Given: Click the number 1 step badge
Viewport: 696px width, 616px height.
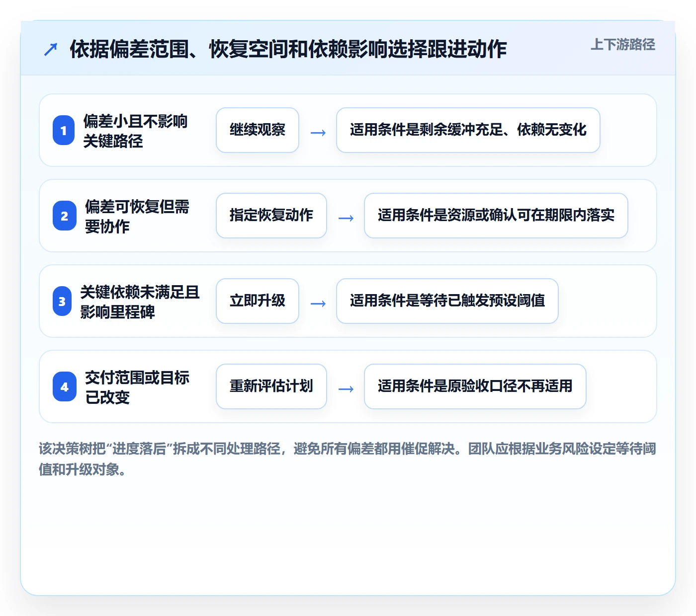Looking at the screenshot, I should coord(64,130).
